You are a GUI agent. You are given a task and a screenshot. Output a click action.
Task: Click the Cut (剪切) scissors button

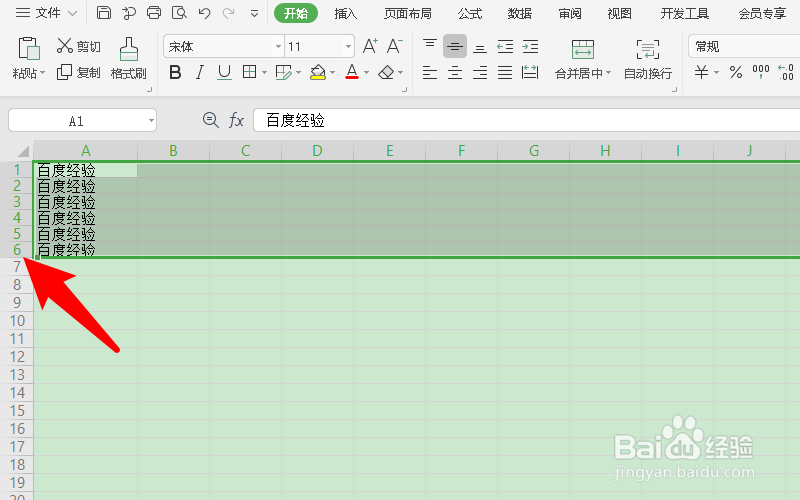(79, 46)
